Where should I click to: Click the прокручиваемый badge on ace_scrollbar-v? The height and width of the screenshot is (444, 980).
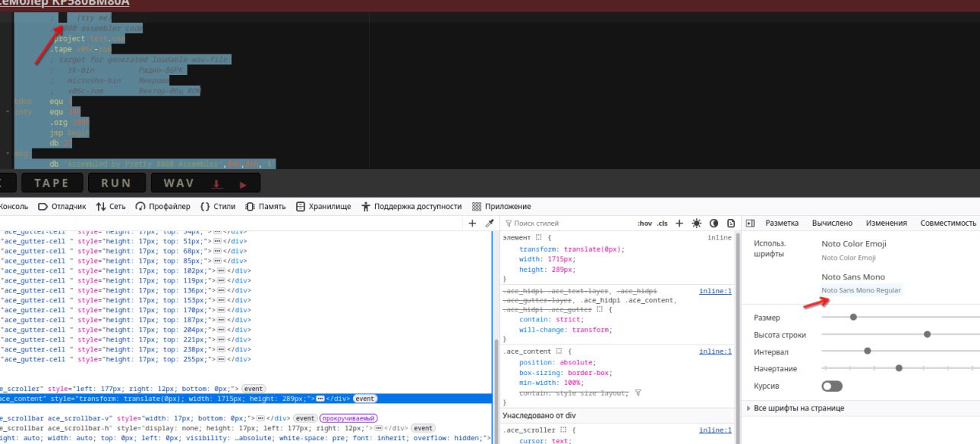[x=348, y=418]
